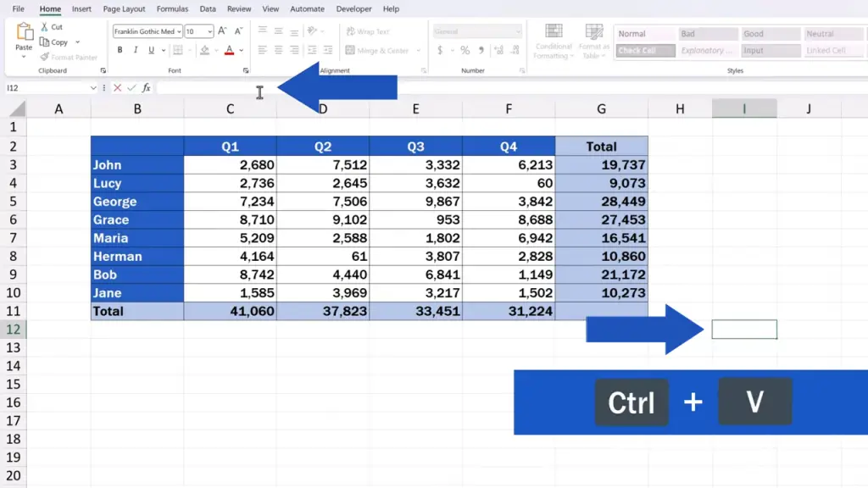868x488 pixels.
Task: Open the Franklin Gothic Med font dropdown
Action: 179,31
